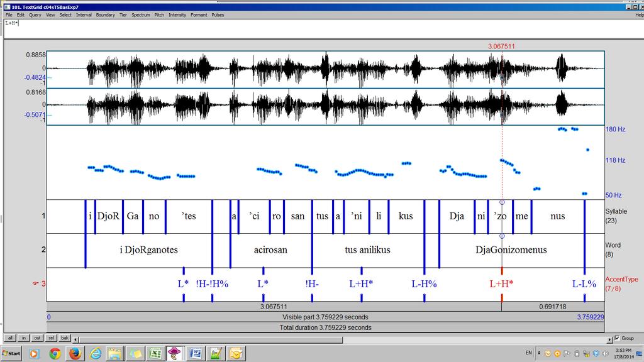Open the taskbar clock showing 3:53 PM
This screenshot has width=644, height=362.
pos(623,353)
